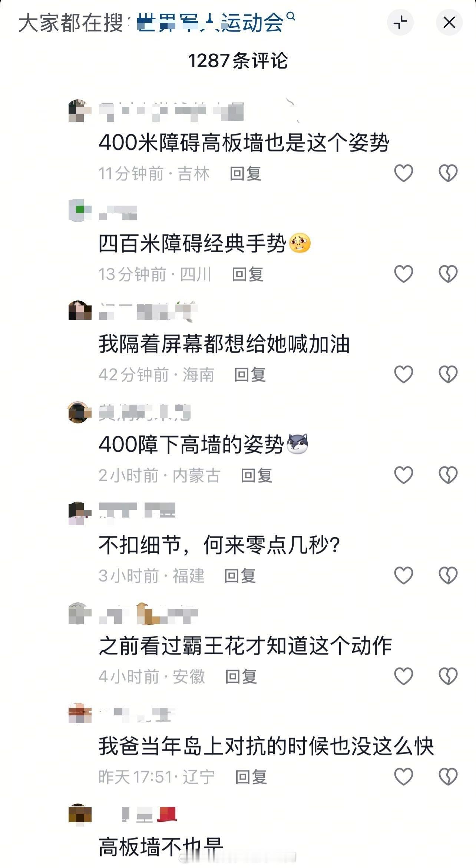The height and width of the screenshot is (868, 476).
Task: Dislike the 霸王花 comment from 安徽
Action: coord(448,676)
